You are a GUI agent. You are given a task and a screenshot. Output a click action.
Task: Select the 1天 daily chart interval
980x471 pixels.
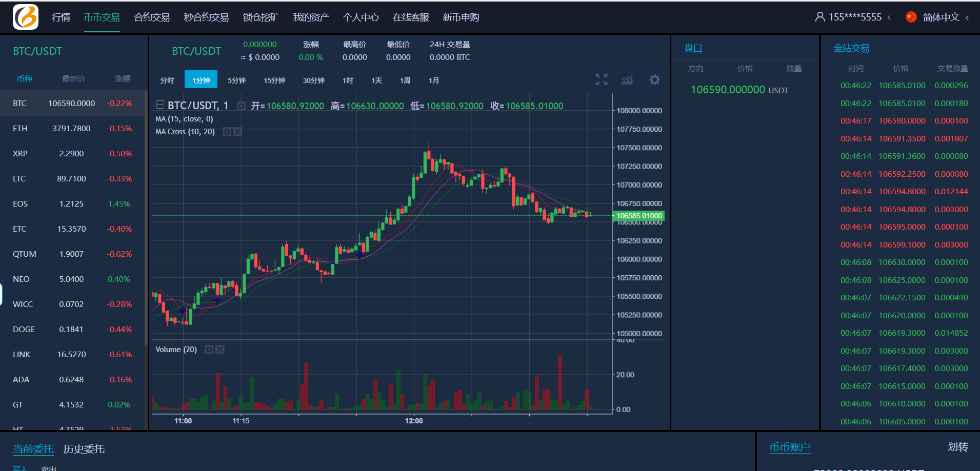(376, 80)
